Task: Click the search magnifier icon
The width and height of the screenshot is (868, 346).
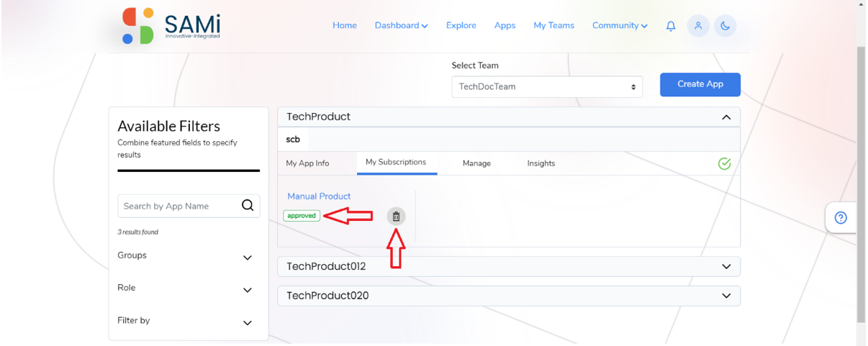Action: point(248,206)
